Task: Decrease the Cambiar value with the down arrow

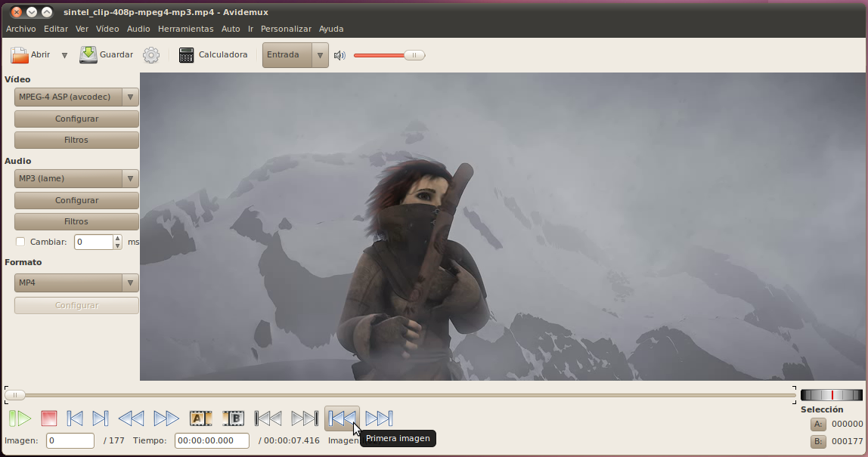Action: pos(117,245)
